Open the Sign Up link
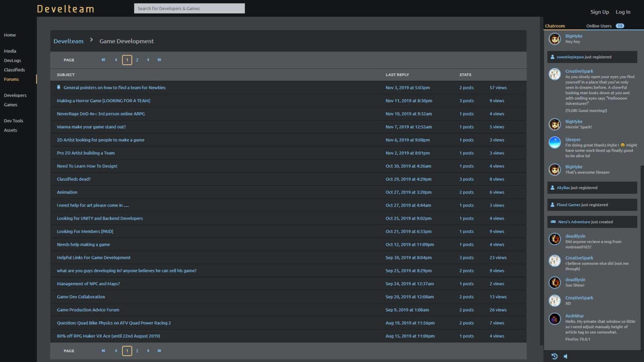The height and width of the screenshot is (362, 644). [599, 12]
